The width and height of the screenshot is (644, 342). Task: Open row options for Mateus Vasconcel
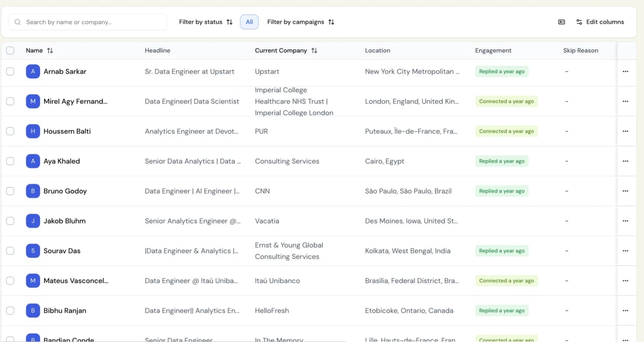coord(625,281)
